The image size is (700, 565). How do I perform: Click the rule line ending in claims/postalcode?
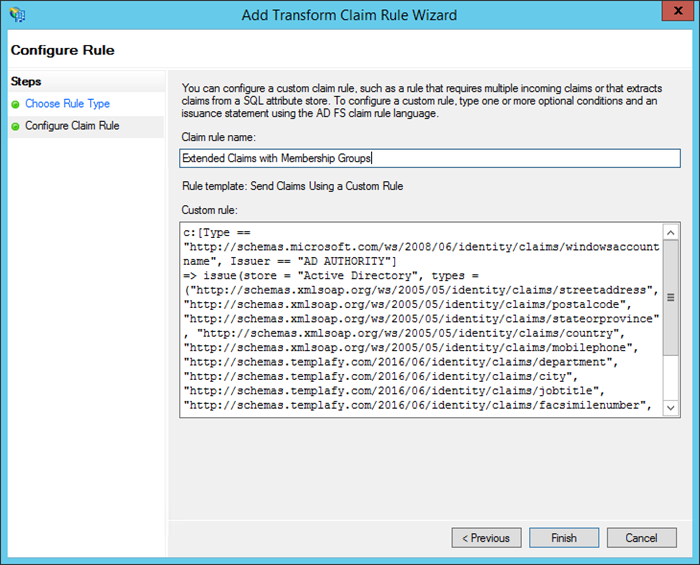(x=408, y=304)
